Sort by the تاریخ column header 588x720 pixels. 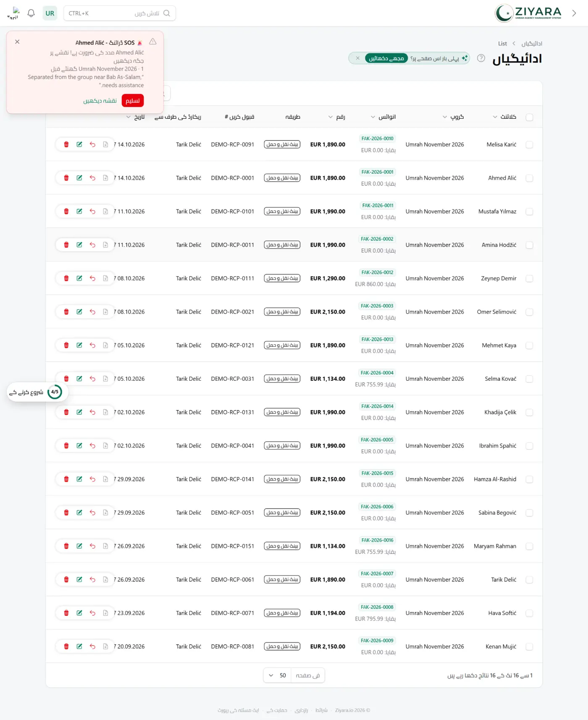point(135,117)
